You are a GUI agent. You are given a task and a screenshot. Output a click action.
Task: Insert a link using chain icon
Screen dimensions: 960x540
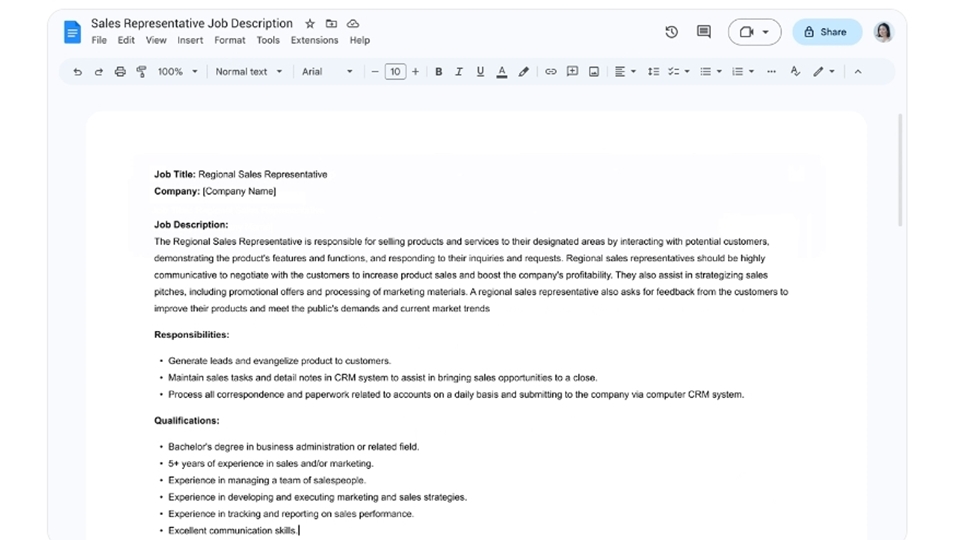tap(550, 72)
